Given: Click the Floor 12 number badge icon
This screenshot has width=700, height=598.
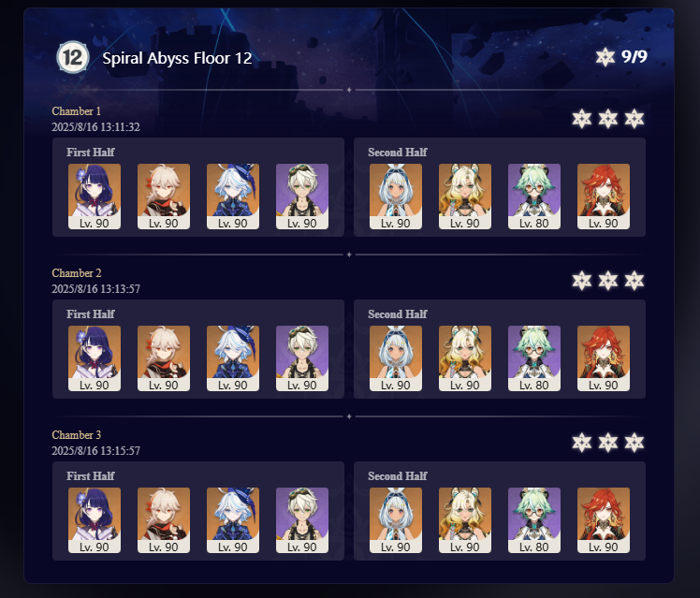Looking at the screenshot, I should point(73,57).
